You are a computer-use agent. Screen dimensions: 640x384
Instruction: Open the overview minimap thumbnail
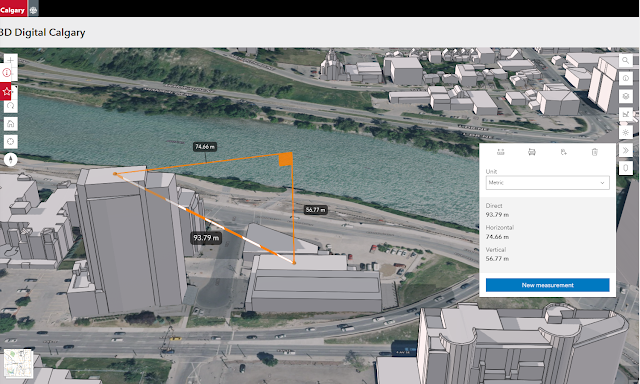[x=18, y=363]
